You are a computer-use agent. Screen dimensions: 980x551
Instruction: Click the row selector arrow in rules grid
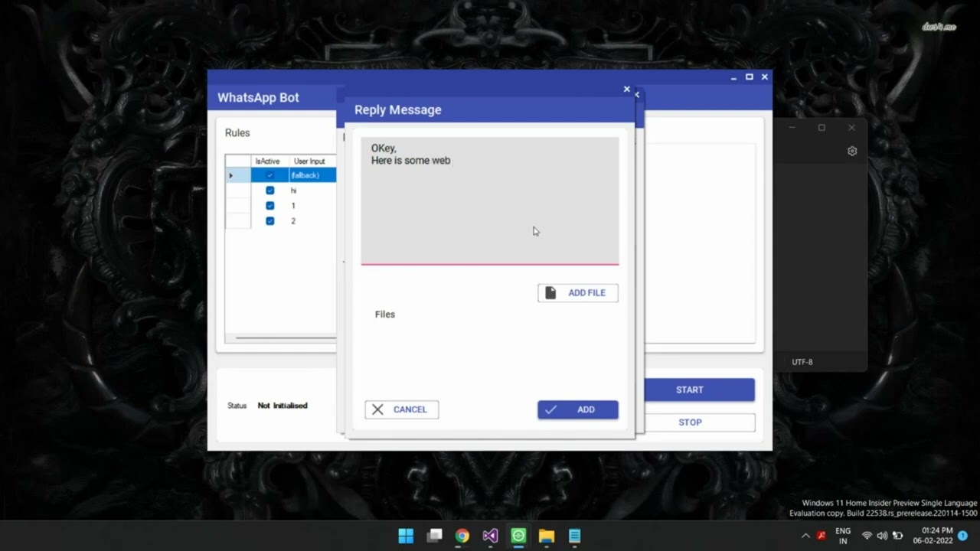231,175
